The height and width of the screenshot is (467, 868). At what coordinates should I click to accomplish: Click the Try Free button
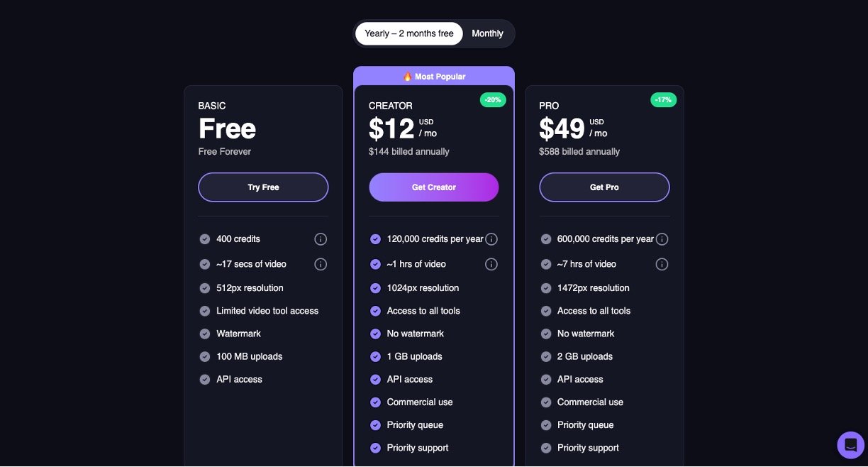coord(263,187)
